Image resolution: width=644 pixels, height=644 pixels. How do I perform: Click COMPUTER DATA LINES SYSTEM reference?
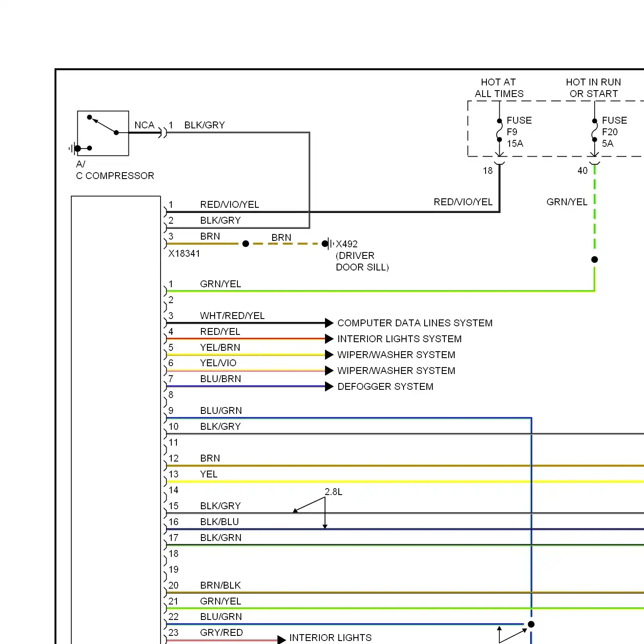tap(415, 323)
